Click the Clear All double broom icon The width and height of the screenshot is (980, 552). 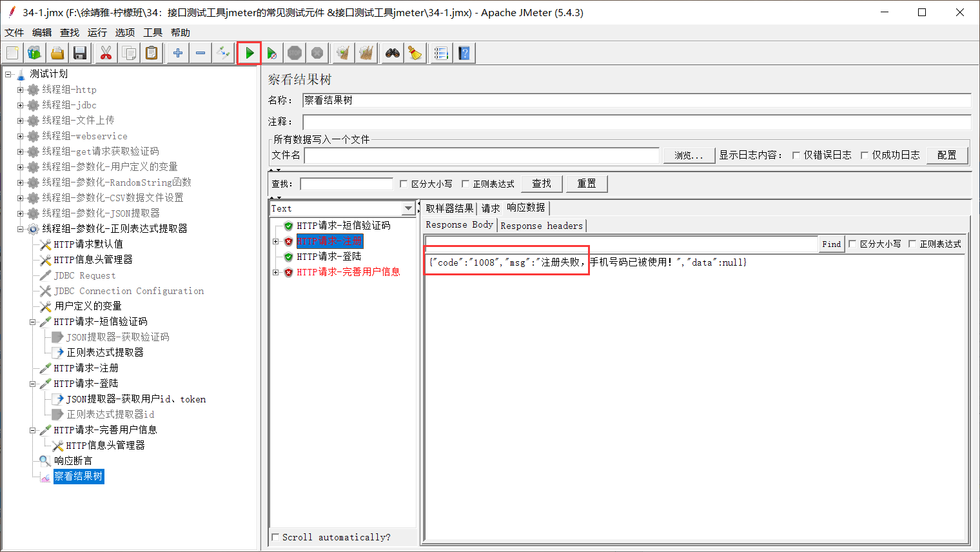pyautogui.click(x=366, y=53)
